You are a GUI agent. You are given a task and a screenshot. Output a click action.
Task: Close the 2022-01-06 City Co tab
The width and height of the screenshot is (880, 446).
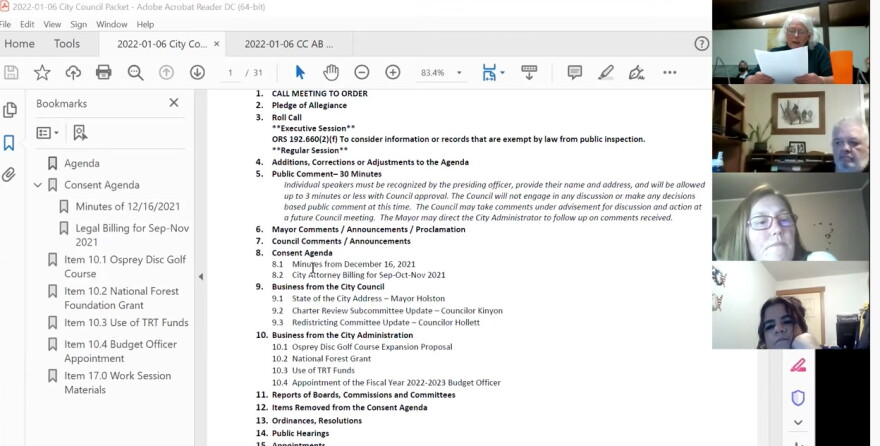click(217, 44)
